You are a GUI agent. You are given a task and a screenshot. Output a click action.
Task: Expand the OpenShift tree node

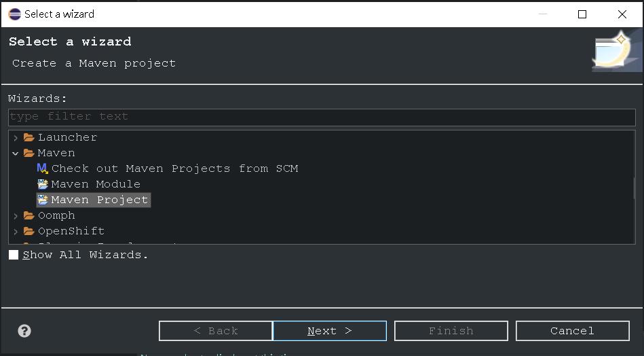16,232
